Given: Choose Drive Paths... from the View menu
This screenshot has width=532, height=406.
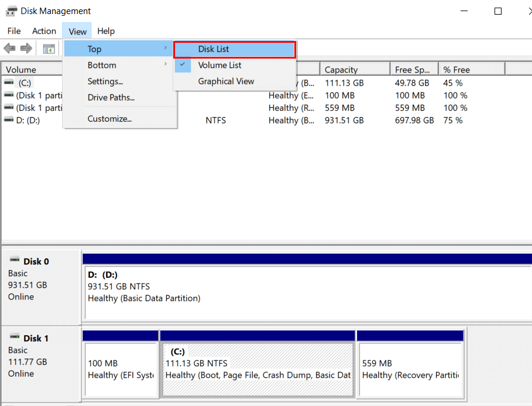Looking at the screenshot, I should (x=111, y=97).
